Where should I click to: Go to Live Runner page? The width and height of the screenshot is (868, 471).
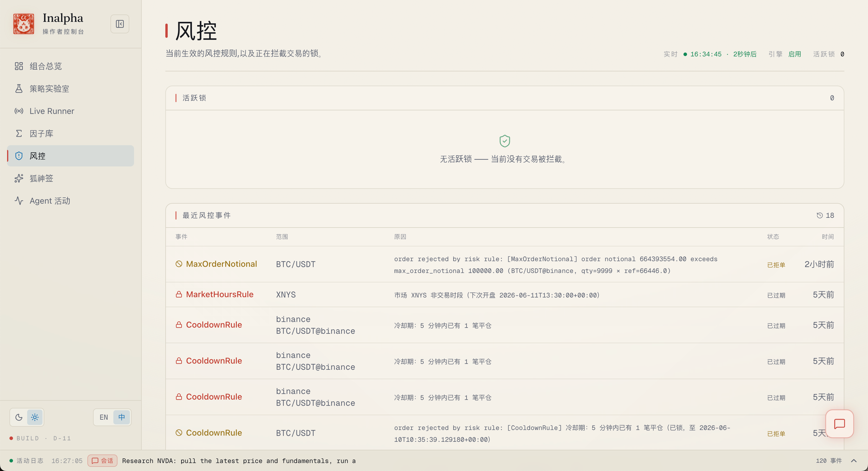click(71, 111)
